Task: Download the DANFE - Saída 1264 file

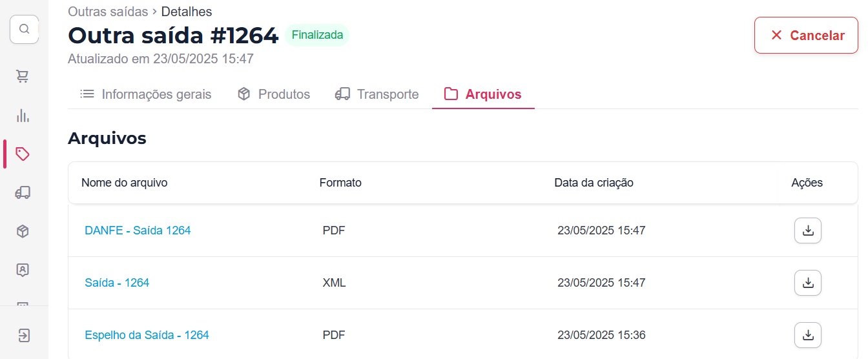Action: 807,231
